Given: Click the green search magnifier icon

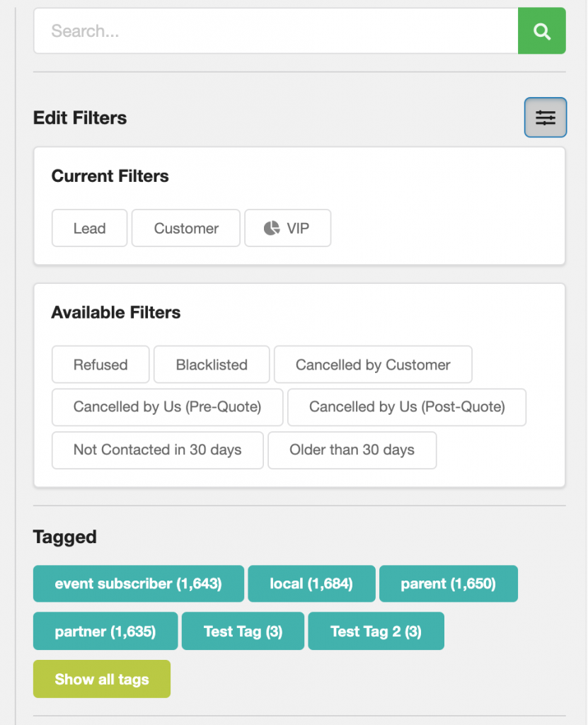Looking at the screenshot, I should tap(541, 30).
